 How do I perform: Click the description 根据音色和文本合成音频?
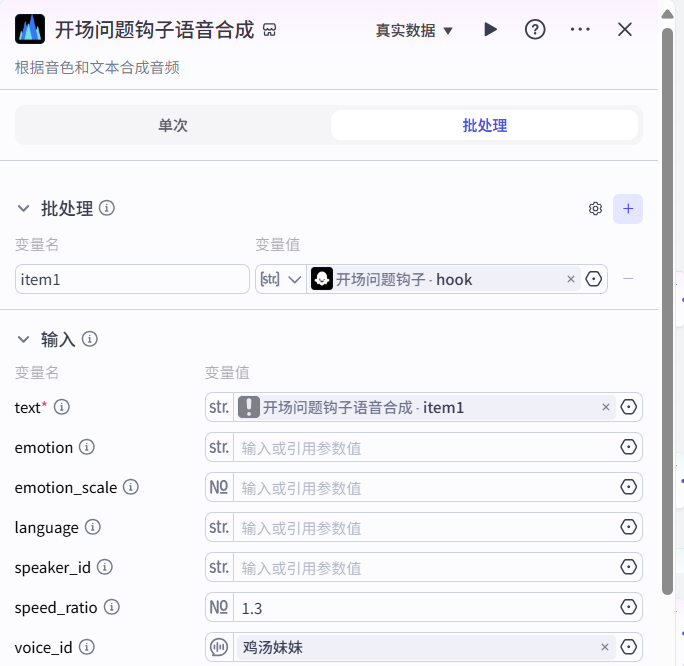pos(97,68)
